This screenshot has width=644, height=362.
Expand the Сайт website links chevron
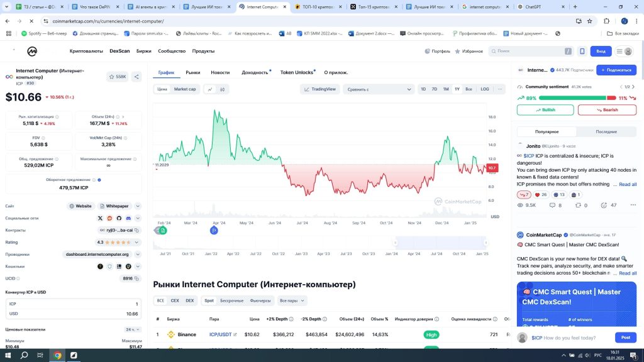pyautogui.click(x=138, y=206)
